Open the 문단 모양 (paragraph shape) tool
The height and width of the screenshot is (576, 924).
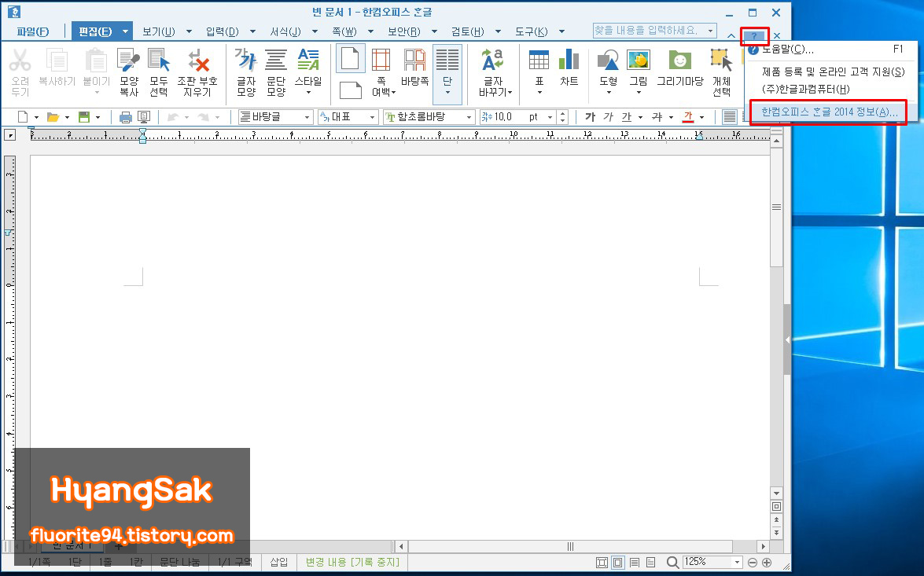point(275,73)
